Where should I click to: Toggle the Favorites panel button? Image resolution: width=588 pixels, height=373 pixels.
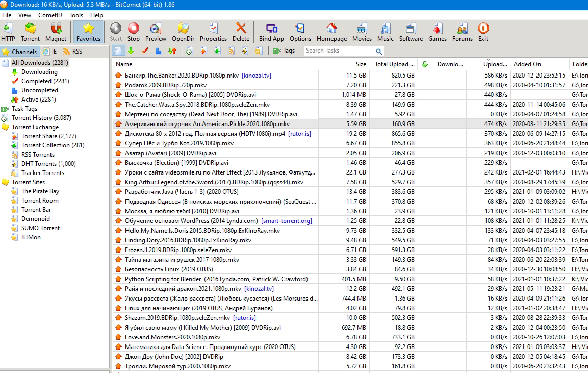[89, 32]
